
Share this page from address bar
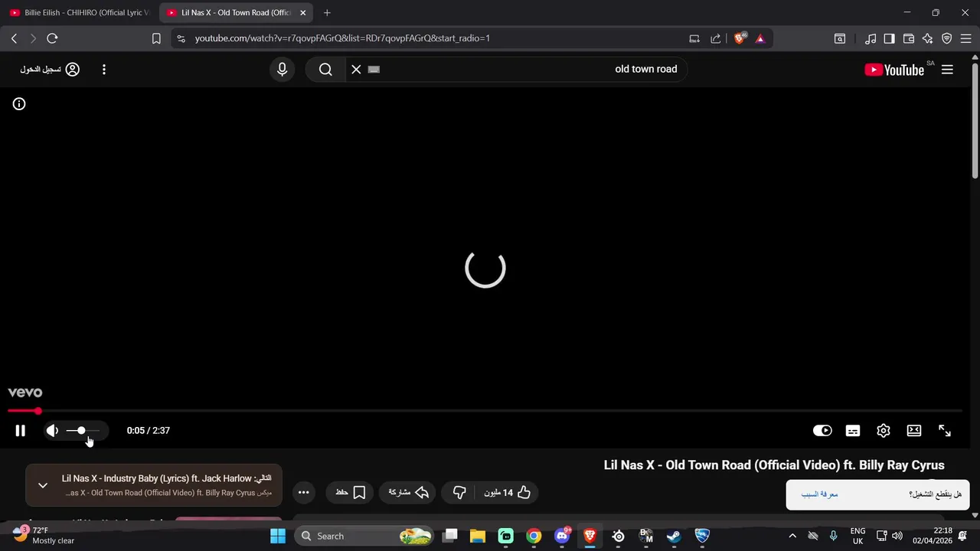pos(716,38)
